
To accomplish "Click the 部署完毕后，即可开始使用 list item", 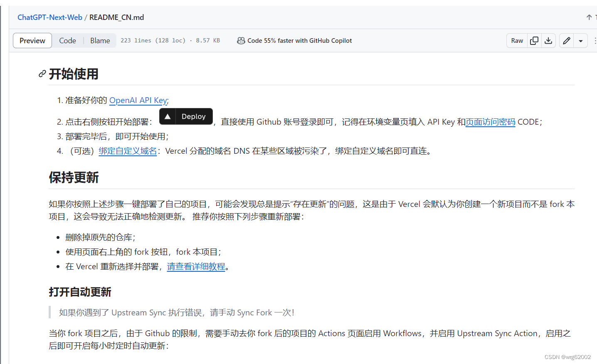I will (x=117, y=136).
